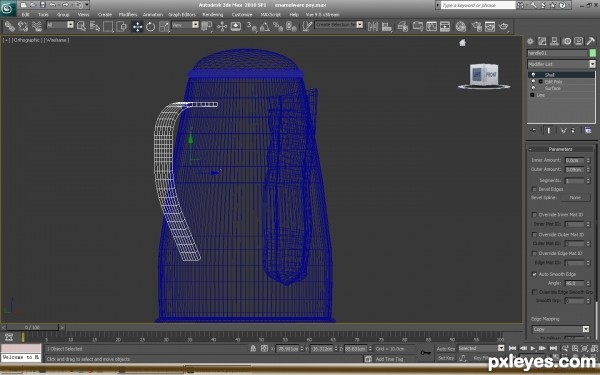This screenshot has height=375, width=600.
Task: Enable Override Edge Smooth Grp checkbox
Action: click(x=534, y=292)
